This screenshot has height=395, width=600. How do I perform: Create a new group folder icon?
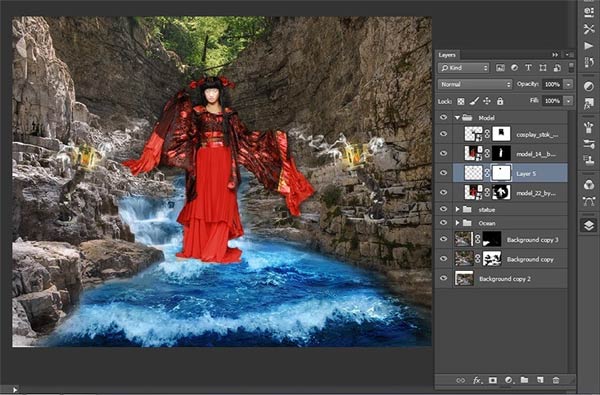click(524, 380)
